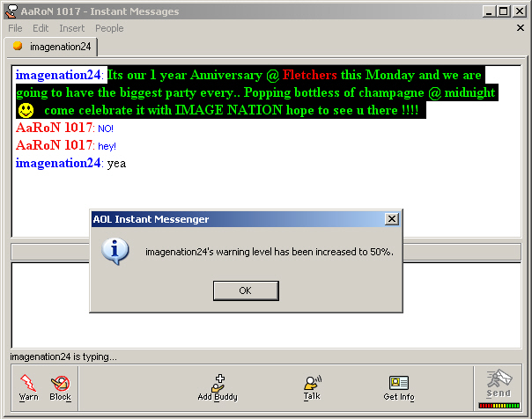This screenshot has height=419, width=532.
Task: Maximize the Instant Messages window
Action: tap(504, 11)
